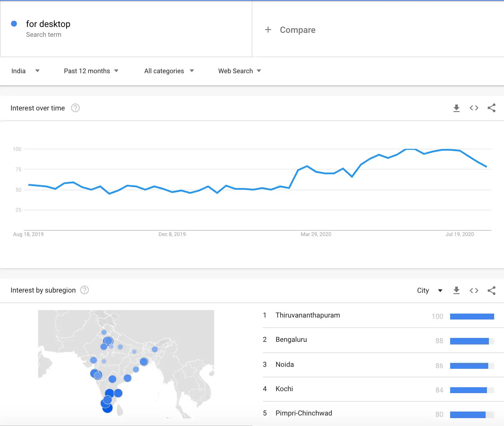Open the All categories dropdown

tap(169, 71)
